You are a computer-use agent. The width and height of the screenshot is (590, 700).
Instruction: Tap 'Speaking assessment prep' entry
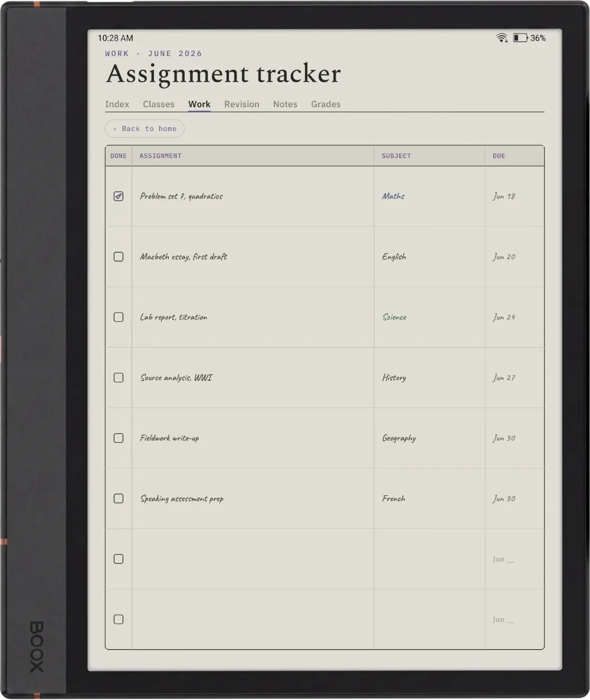pos(182,498)
